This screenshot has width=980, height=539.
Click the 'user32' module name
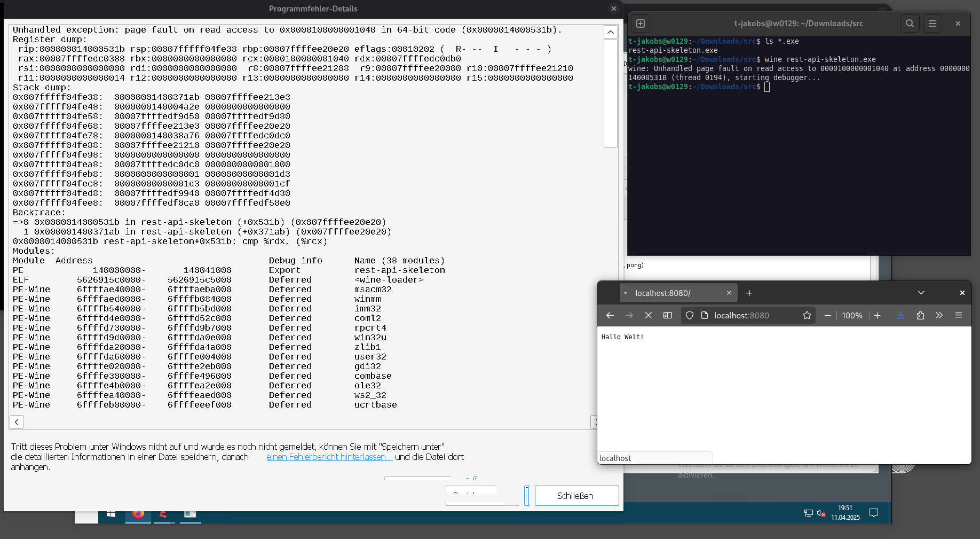(370, 357)
